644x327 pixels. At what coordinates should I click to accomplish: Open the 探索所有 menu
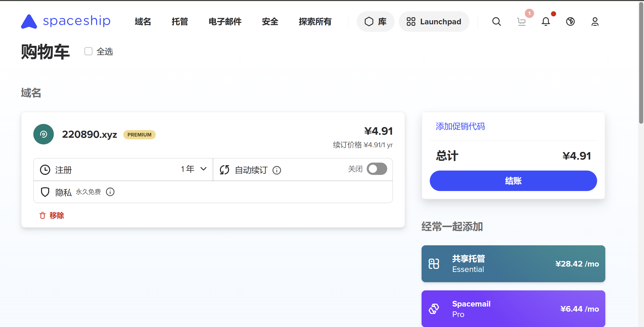315,22
